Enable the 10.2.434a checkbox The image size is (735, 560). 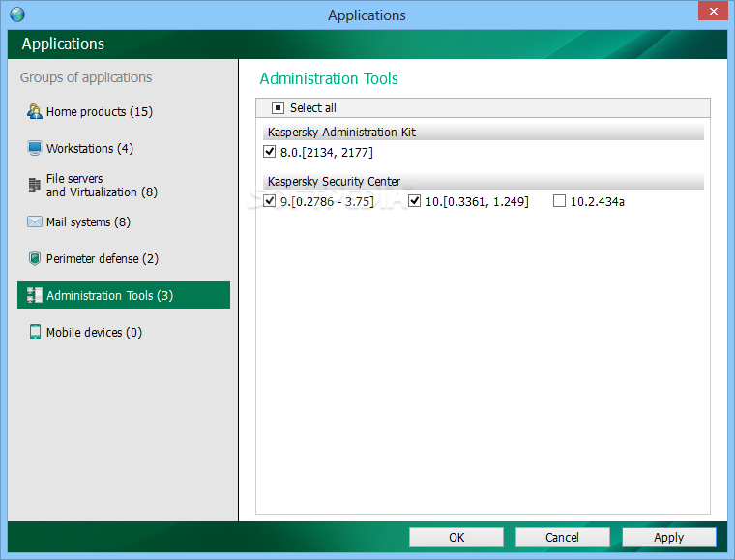(559, 201)
